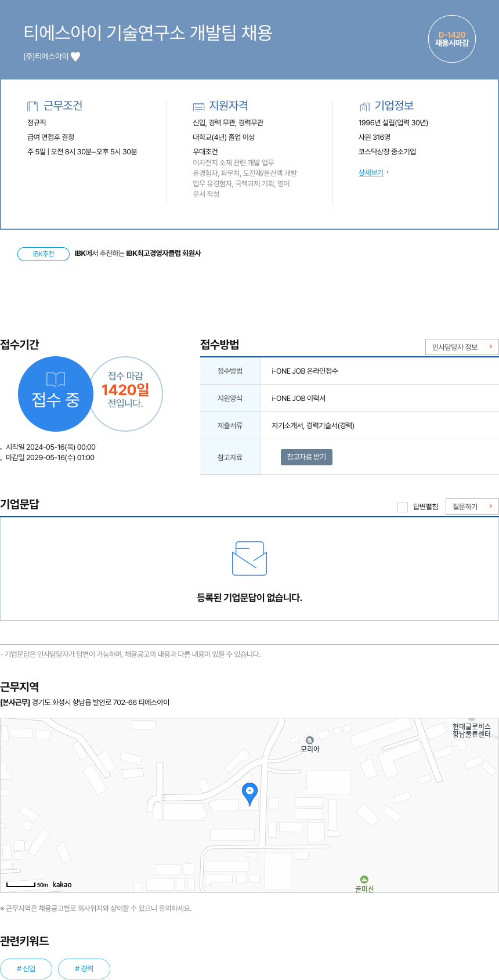This screenshot has height=980, width=499.
Task: Select the # 신입 keyword tag
Action: [x=26, y=969]
